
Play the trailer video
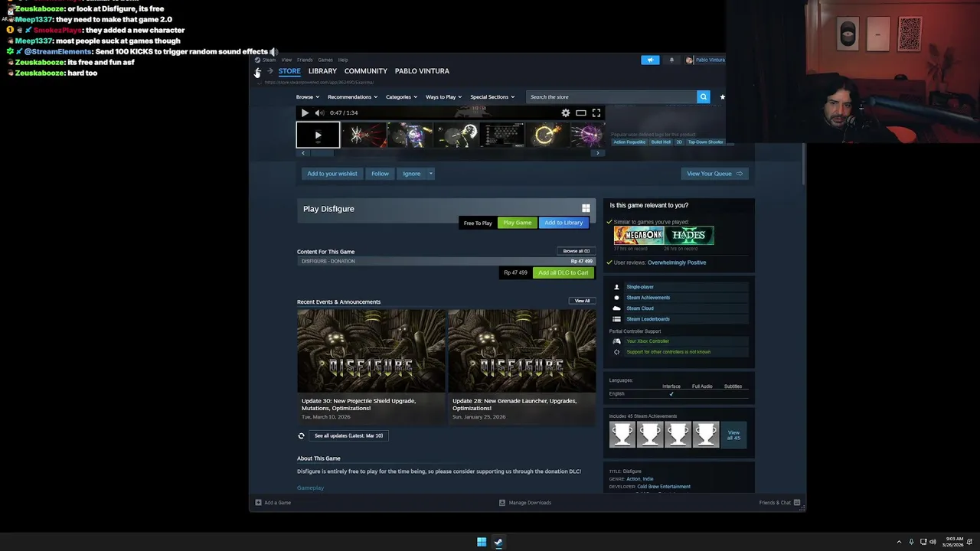click(x=305, y=112)
